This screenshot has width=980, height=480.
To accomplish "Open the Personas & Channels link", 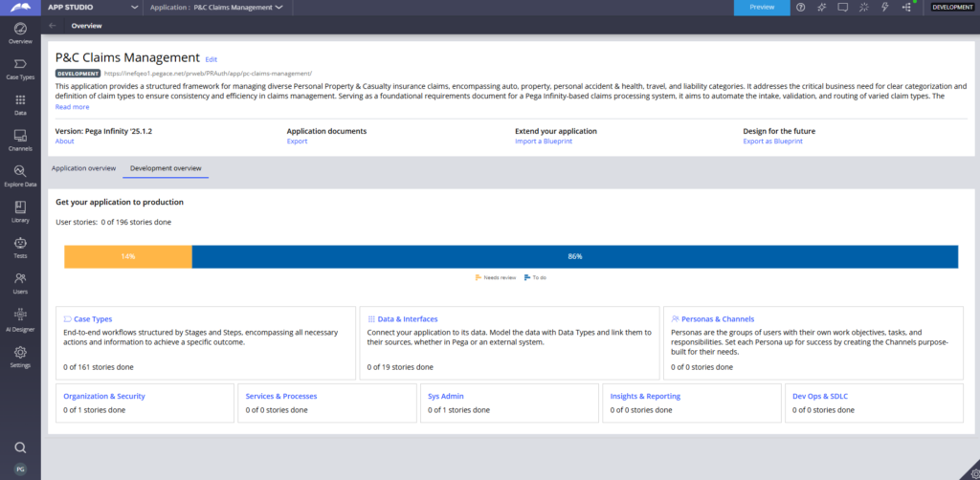I will [x=718, y=319].
